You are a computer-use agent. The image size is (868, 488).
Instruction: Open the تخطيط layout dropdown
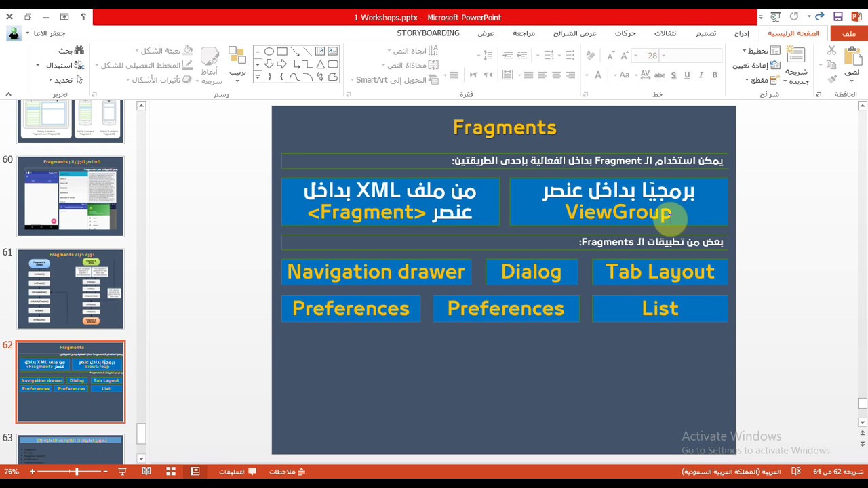(762, 51)
